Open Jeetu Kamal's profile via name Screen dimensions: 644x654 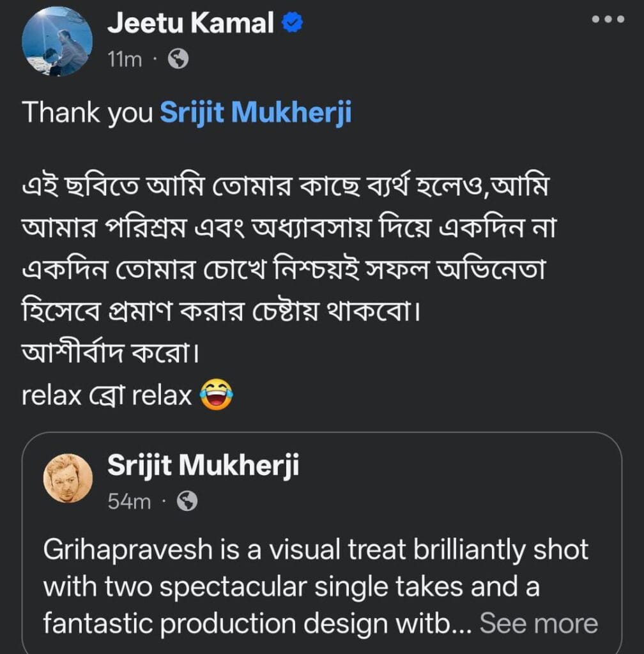[190, 24]
